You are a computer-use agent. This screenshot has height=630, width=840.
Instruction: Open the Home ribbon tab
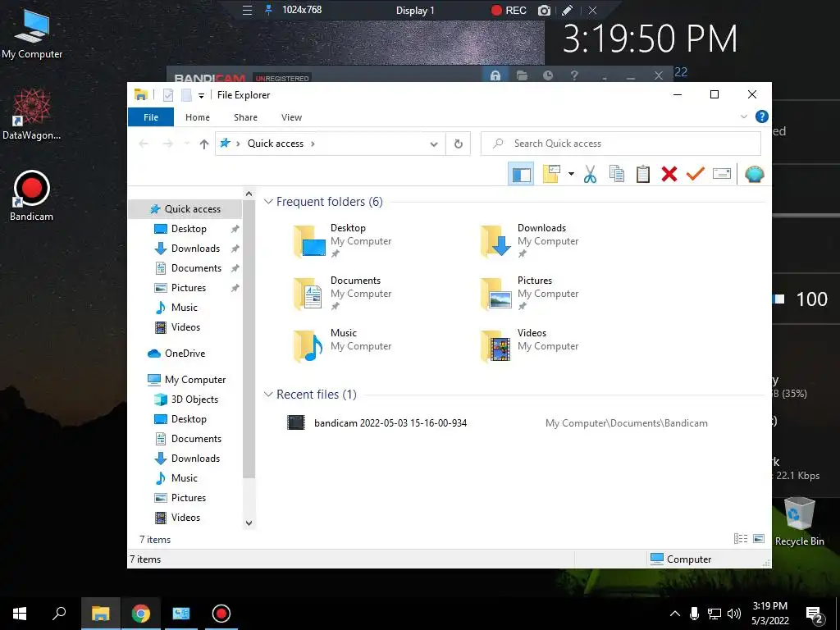point(197,117)
